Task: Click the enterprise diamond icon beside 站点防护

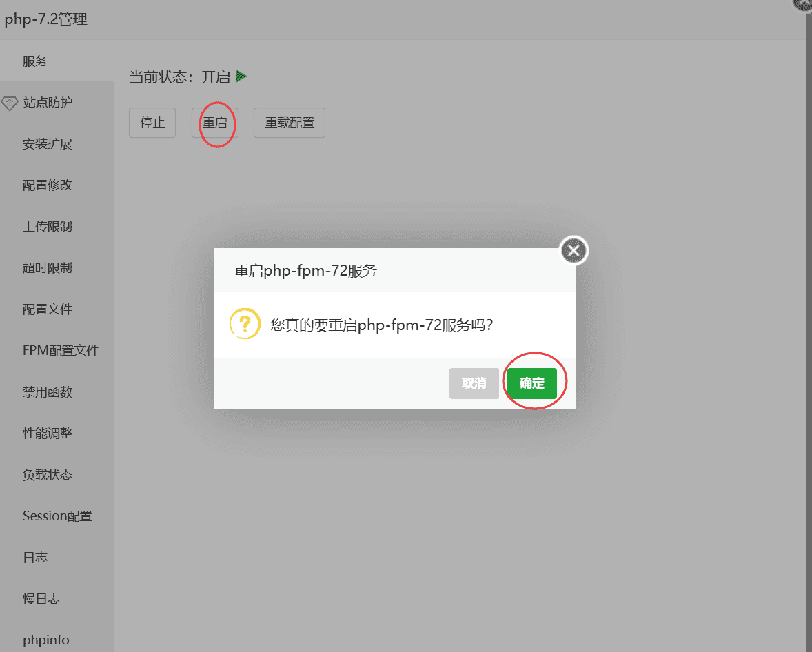Action: [9, 103]
